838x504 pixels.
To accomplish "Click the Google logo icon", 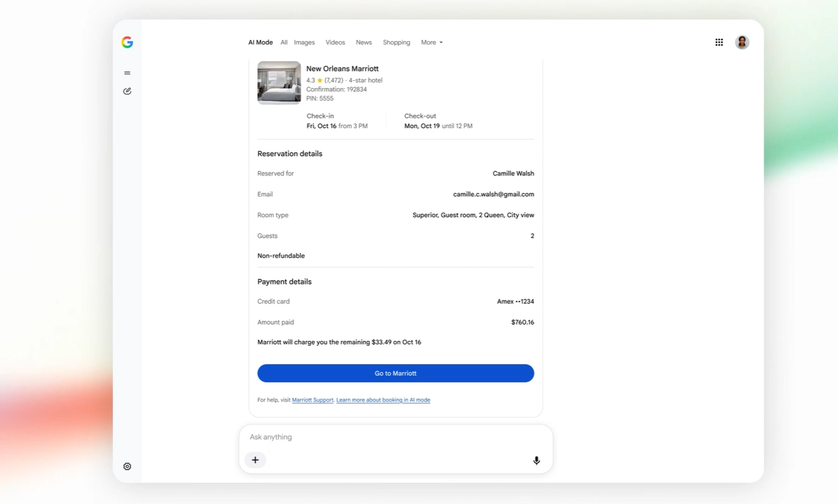I will point(127,42).
